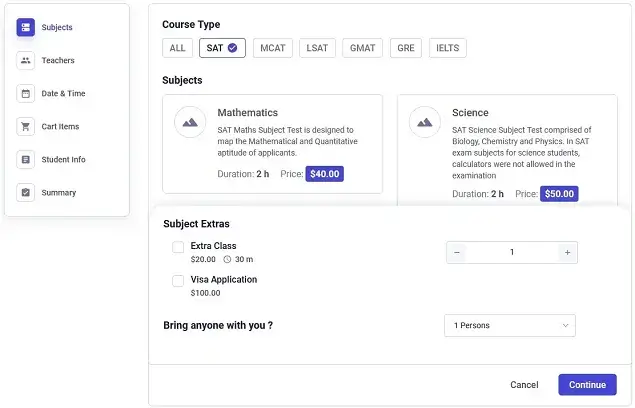635x408 pixels.
Task: Click the Mathematics 'Duration: 2 h' text
Action: click(x=243, y=174)
